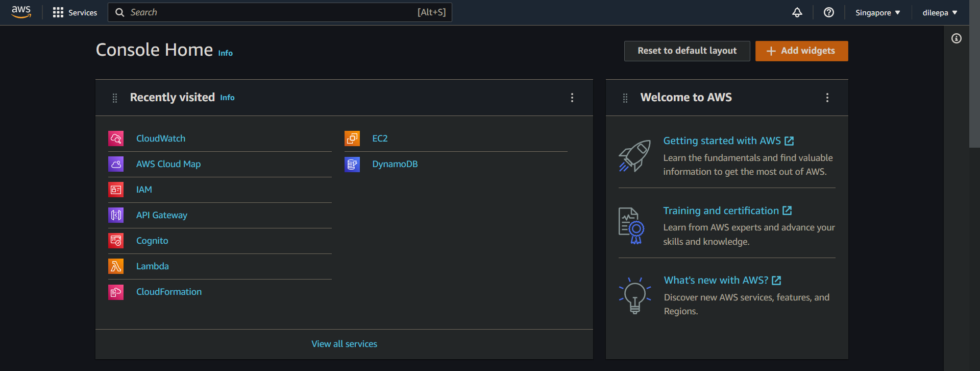Open the Services grid menu icon
This screenshot has height=371, width=980.
(58, 12)
